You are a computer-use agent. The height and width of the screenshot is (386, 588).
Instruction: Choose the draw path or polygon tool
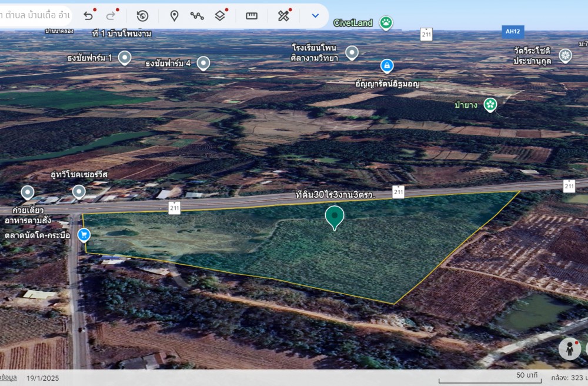coord(197,16)
